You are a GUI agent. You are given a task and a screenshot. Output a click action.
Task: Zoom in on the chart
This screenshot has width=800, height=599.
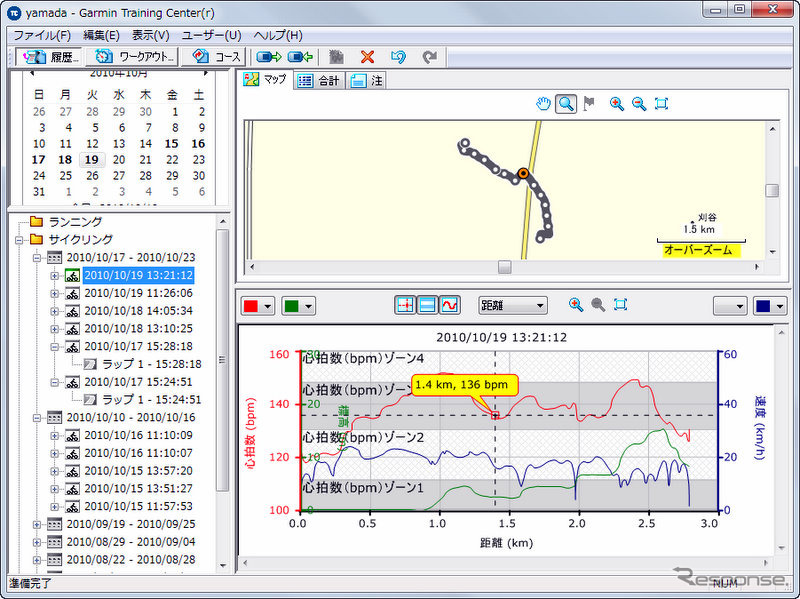point(576,305)
